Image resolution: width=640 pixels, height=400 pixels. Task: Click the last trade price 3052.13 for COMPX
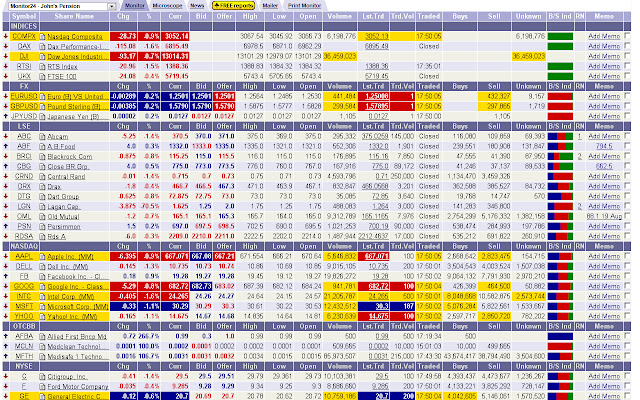[x=376, y=36]
